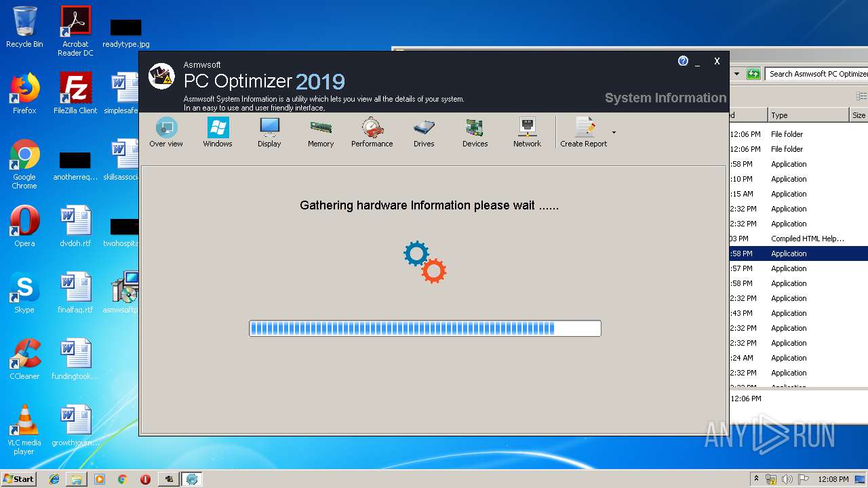Screen dimensions: 868x488
Task: Switch to the System Information taskbar item
Action: click(x=192, y=479)
